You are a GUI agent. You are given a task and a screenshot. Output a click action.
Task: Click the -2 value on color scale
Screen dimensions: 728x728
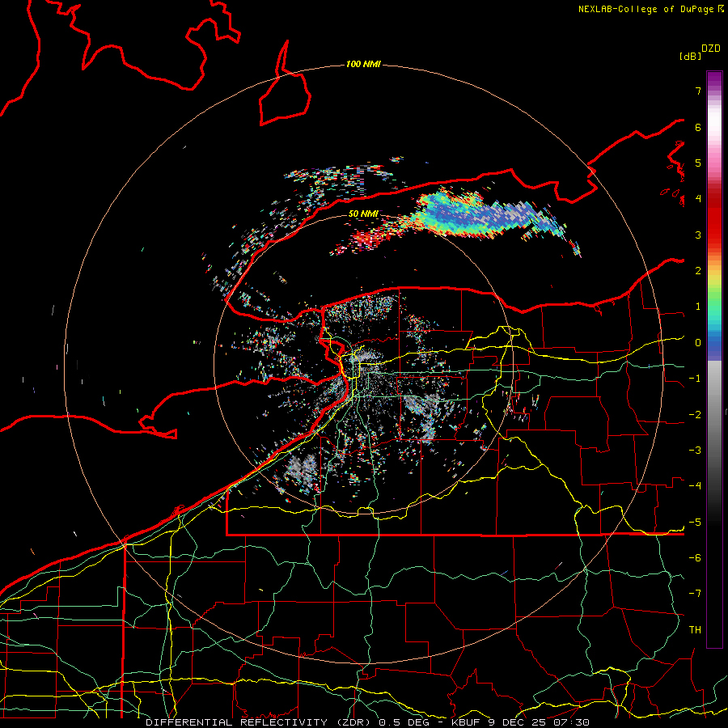point(695,415)
